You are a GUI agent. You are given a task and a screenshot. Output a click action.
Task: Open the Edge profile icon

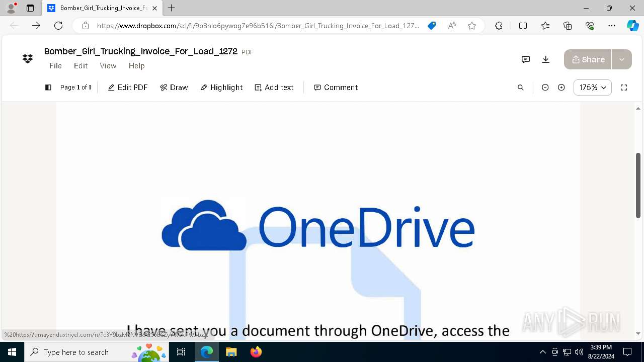[x=11, y=8]
